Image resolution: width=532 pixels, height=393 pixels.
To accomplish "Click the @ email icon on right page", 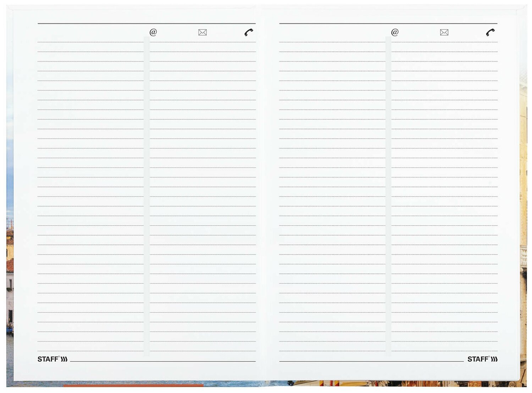I will [395, 32].
